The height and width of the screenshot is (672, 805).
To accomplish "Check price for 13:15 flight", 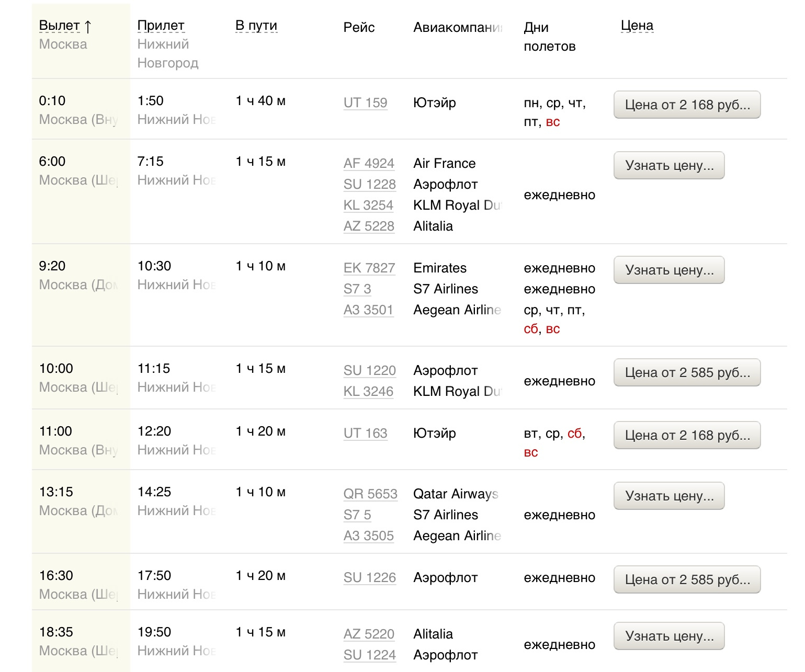I will click(669, 496).
